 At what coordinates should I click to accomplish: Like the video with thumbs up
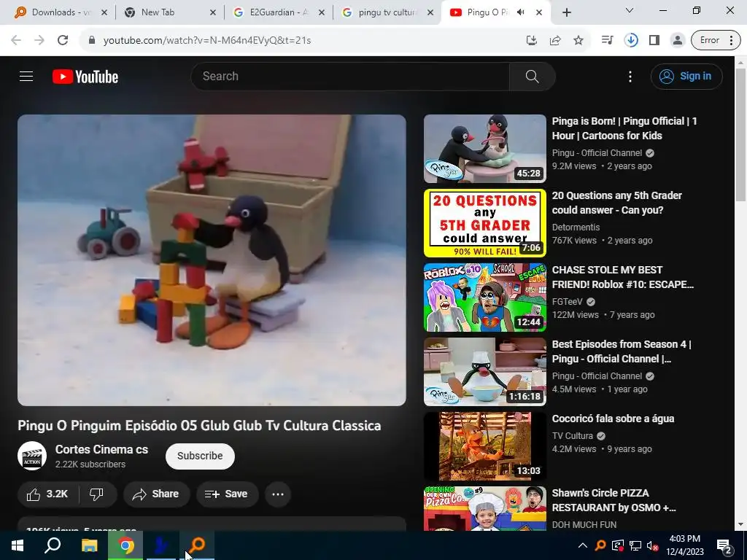(x=47, y=494)
